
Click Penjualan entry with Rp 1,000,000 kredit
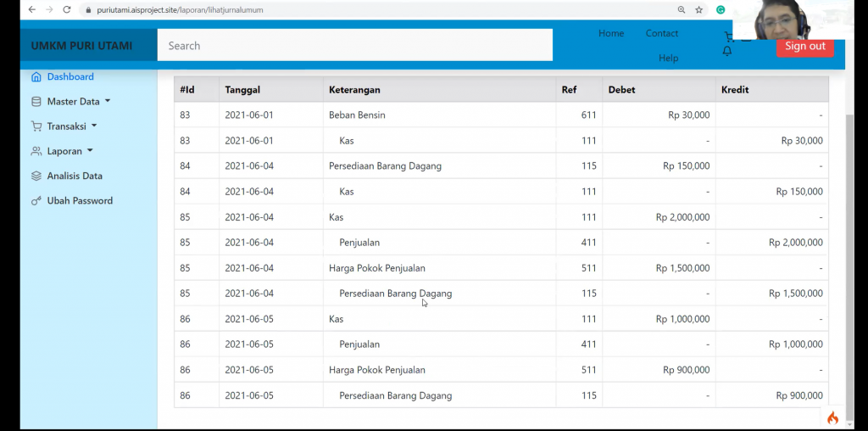tap(359, 344)
